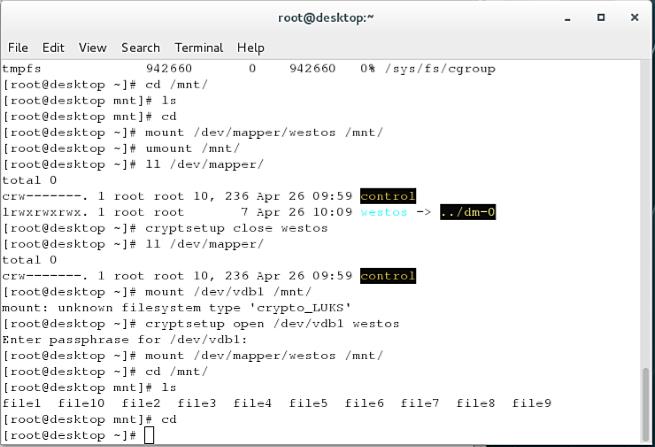The width and height of the screenshot is (655, 447).
Task: Open the Search menu
Action: tap(140, 48)
